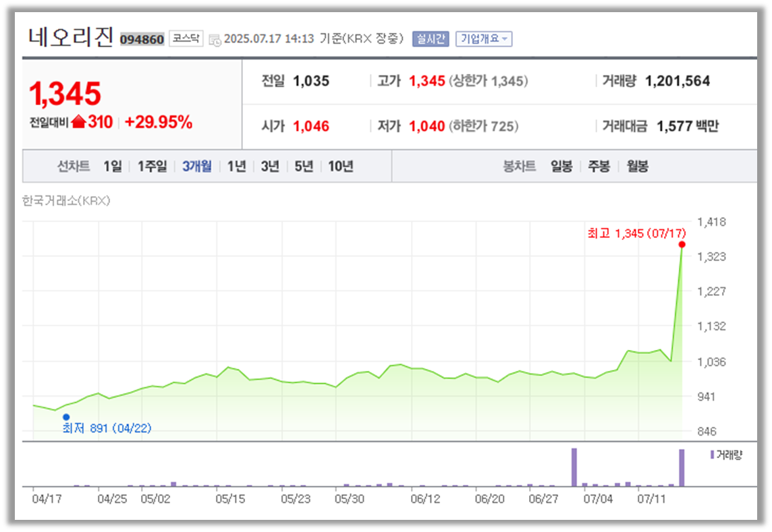
Task: Click the red peak marker 최고 1,345
Action: pos(682,245)
